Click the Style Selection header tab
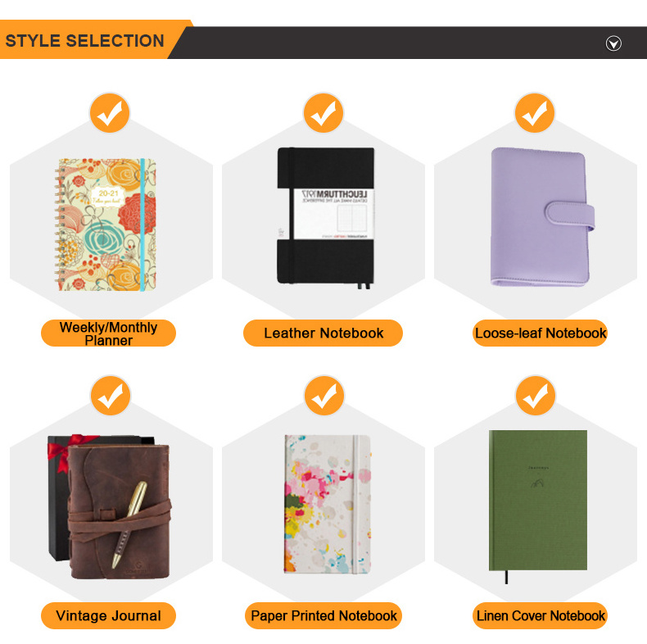The image size is (647, 644). point(86,41)
